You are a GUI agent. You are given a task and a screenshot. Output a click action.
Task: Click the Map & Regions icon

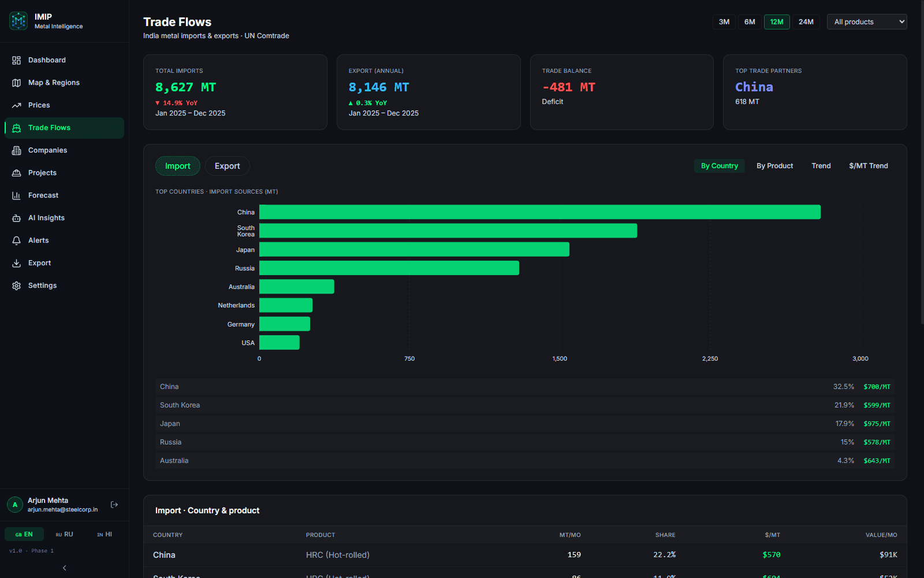pyautogui.click(x=16, y=83)
